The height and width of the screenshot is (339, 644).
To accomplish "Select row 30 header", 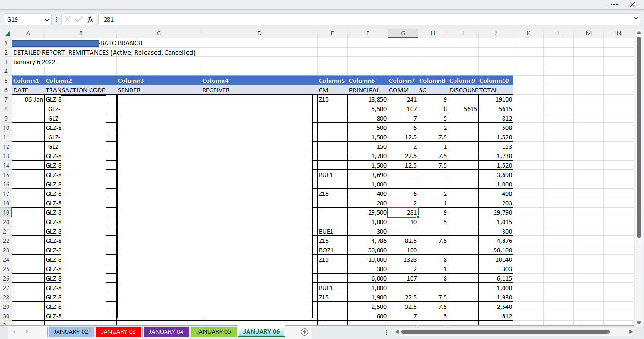I will tap(6, 316).
